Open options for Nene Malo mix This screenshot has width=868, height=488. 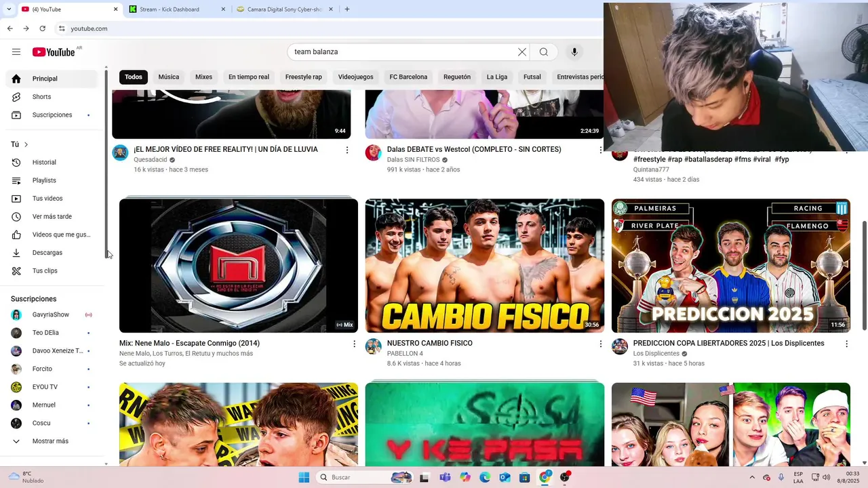coord(354,344)
